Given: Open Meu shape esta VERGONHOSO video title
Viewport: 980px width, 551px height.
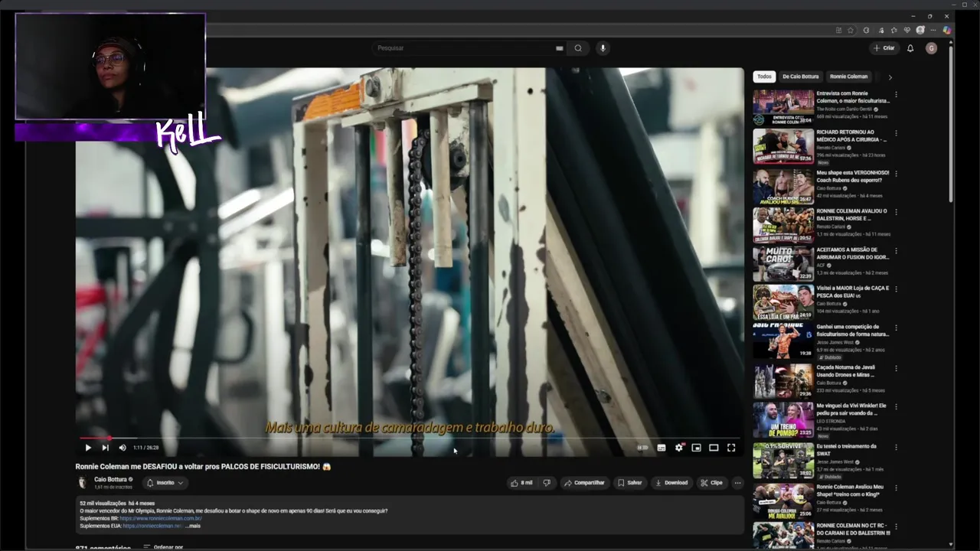Looking at the screenshot, I should tap(853, 176).
